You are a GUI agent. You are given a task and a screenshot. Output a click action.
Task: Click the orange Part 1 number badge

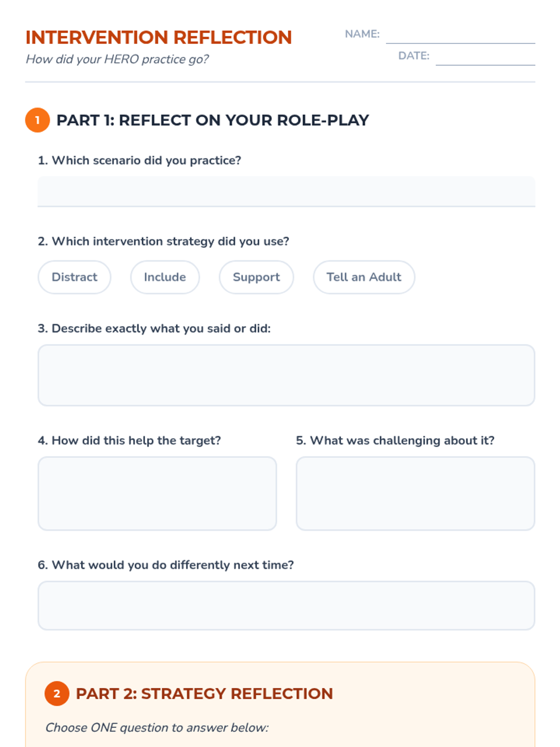click(x=37, y=120)
